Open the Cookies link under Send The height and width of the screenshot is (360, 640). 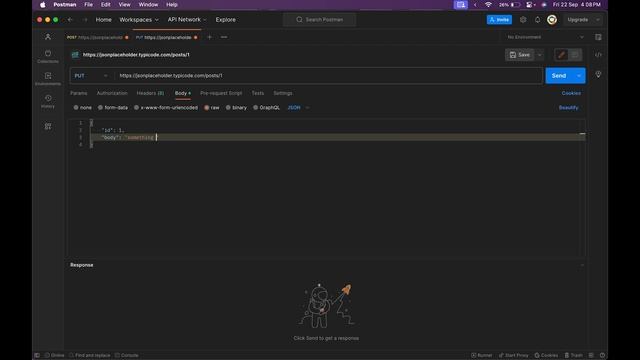tap(571, 93)
